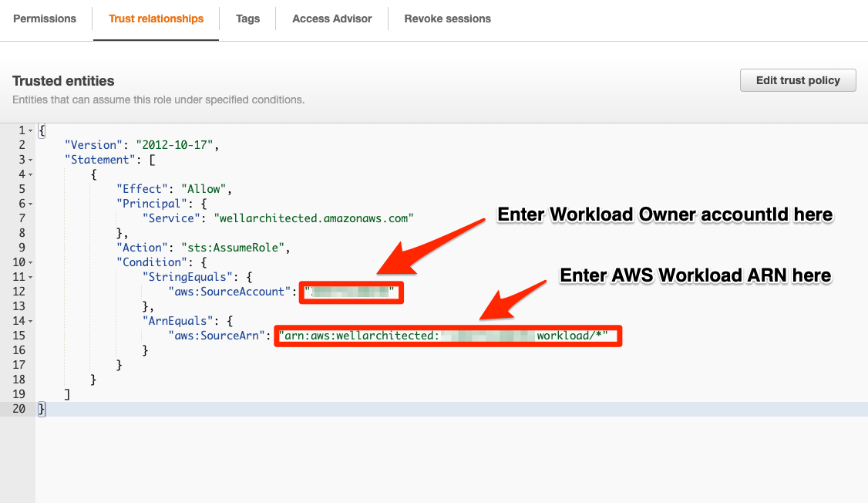Viewport: 868px width, 503px height.
Task: Click line number 15 in the gutter
Action: [19, 336]
